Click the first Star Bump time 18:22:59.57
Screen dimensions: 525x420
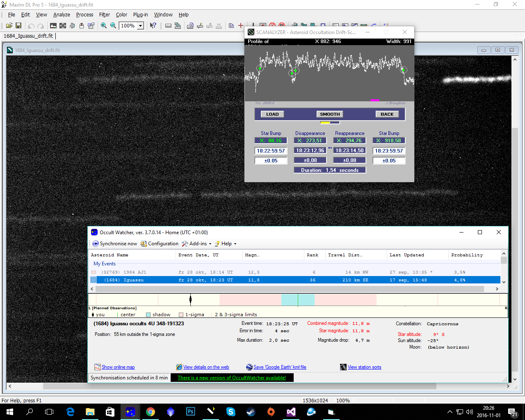[x=271, y=151]
